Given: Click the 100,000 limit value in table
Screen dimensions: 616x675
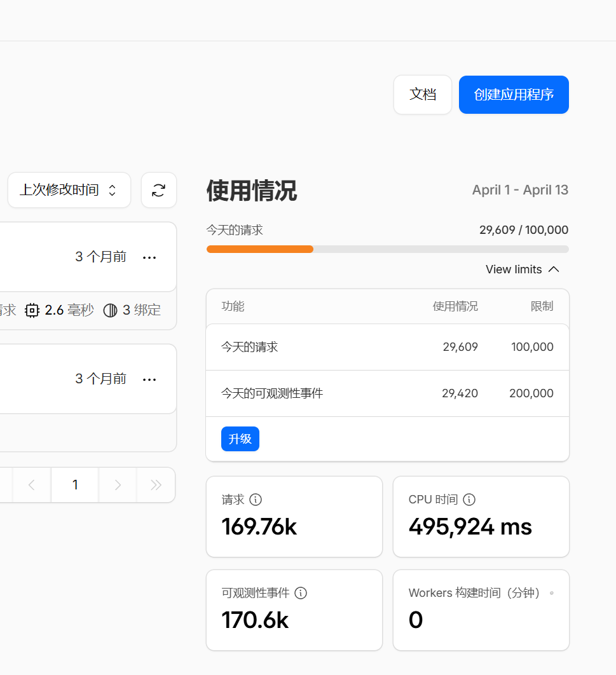Looking at the screenshot, I should pos(532,347).
